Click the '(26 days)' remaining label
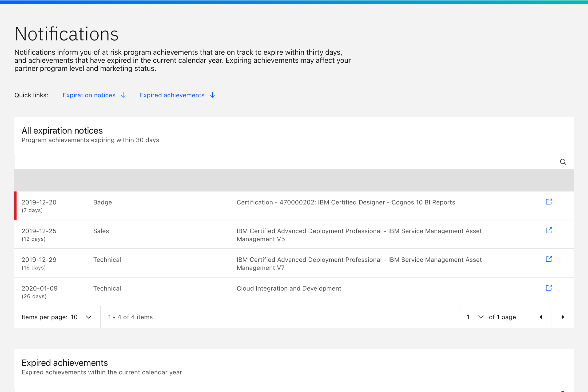The image size is (588, 392). click(x=34, y=296)
